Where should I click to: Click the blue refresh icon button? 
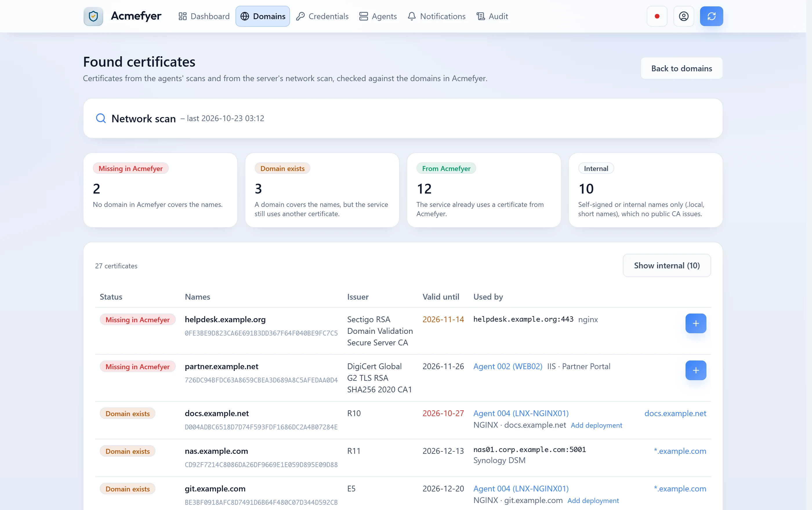pos(711,16)
